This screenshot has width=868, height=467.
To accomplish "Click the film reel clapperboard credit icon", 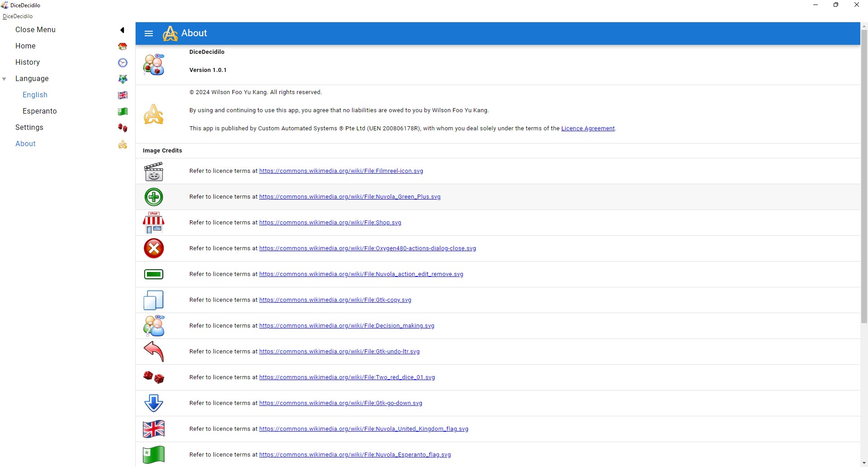I will (154, 171).
